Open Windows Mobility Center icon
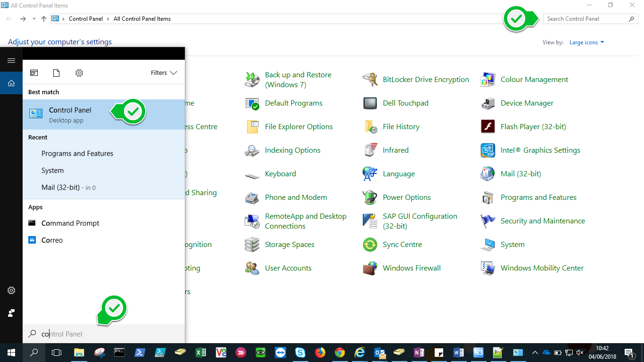The height and width of the screenshot is (362, 644). (488, 268)
